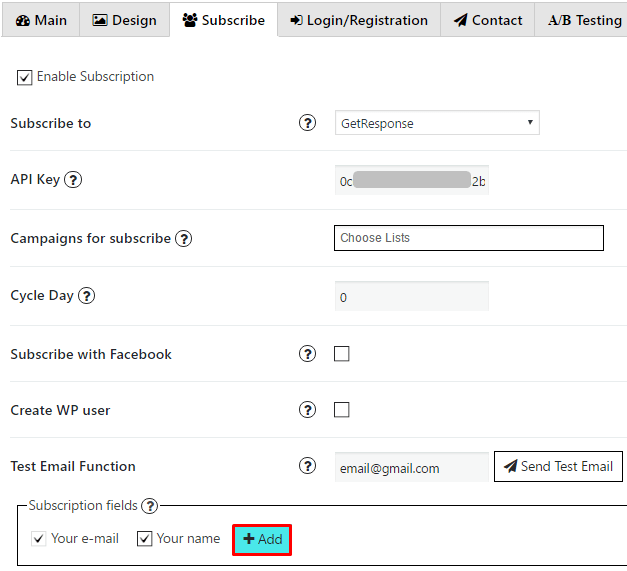
Task: Open the Login/Registration tab
Action: [x=359, y=20]
